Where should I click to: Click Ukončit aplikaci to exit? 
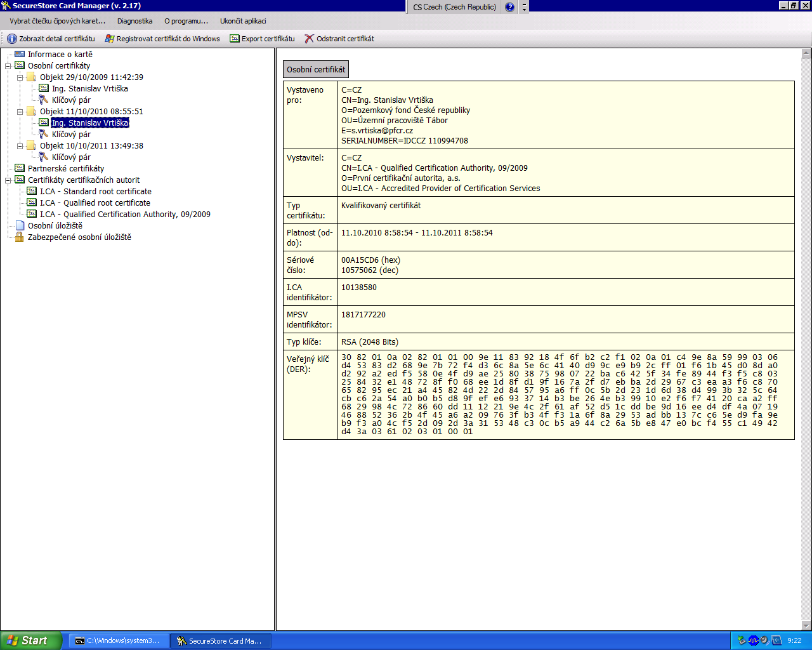pyautogui.click(x=243, y=21)
